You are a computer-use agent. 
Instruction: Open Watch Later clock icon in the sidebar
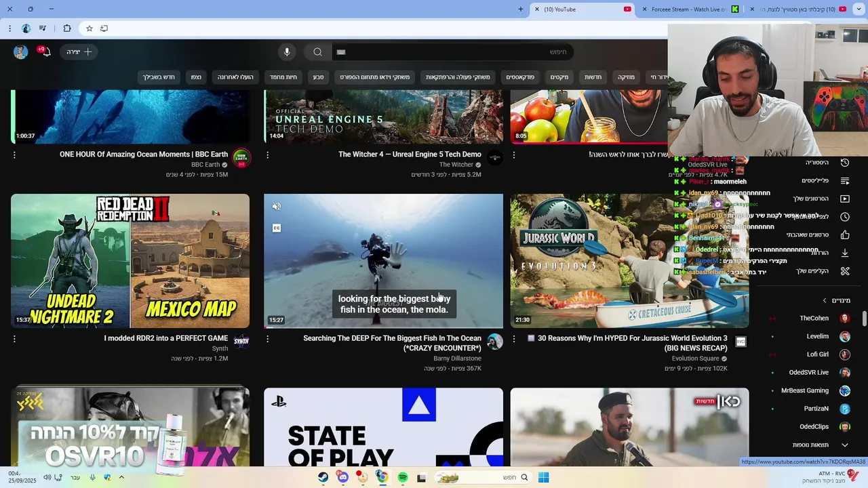pyautogui.click(x=844, y=217)
